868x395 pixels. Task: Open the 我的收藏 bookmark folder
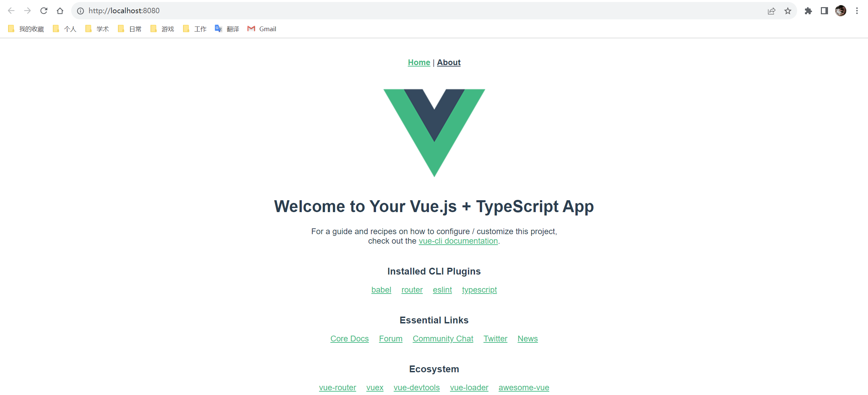click(26, 29)
